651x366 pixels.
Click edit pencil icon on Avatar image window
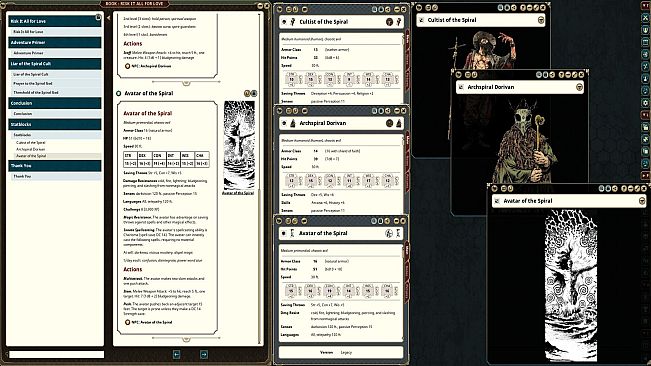(637, 188)
